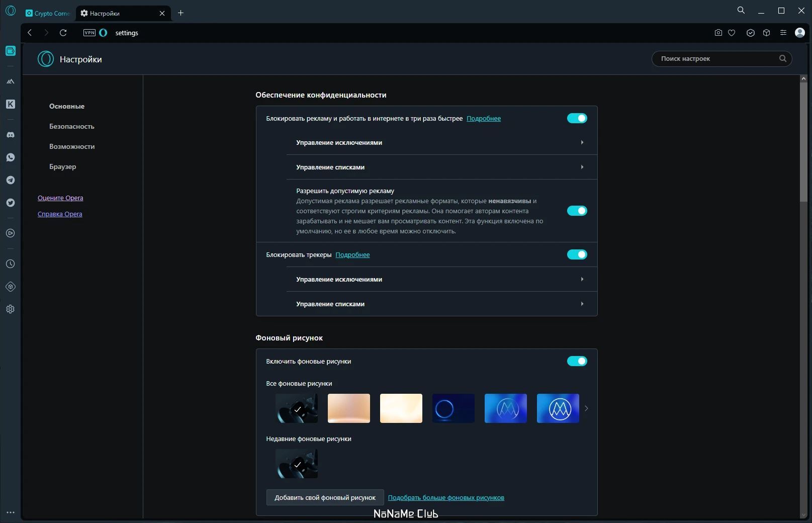Disable the ad blocking toggle
812x523 pixels.
tap(577, 118)
